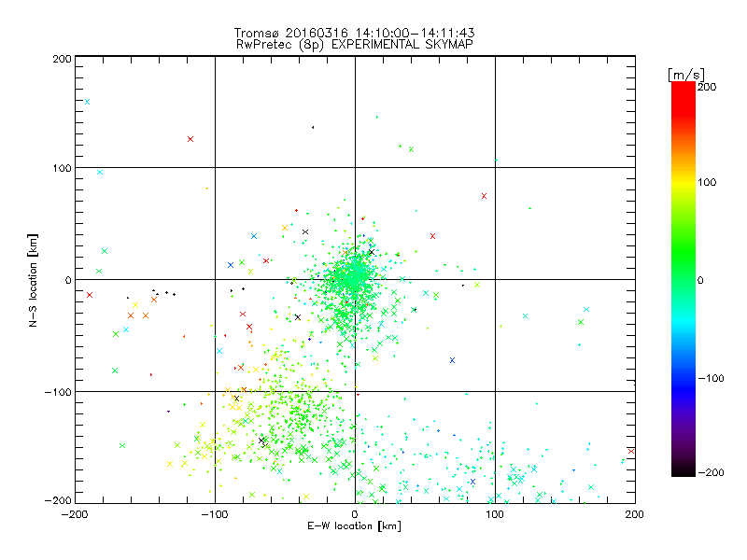Viewport: 747px width, 560px height.
Task: Click the x-axis tick label "-200"
Action: [75, 514]
